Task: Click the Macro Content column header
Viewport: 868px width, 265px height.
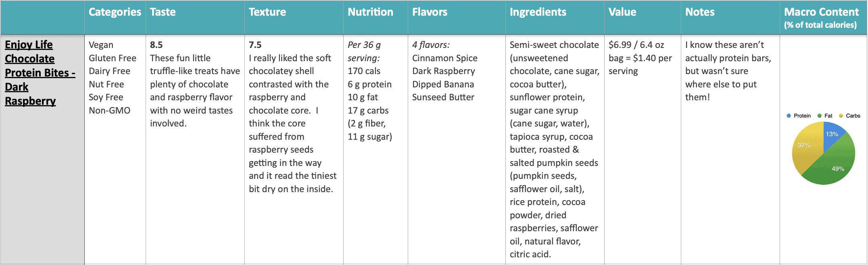Action: click(822, 18)
